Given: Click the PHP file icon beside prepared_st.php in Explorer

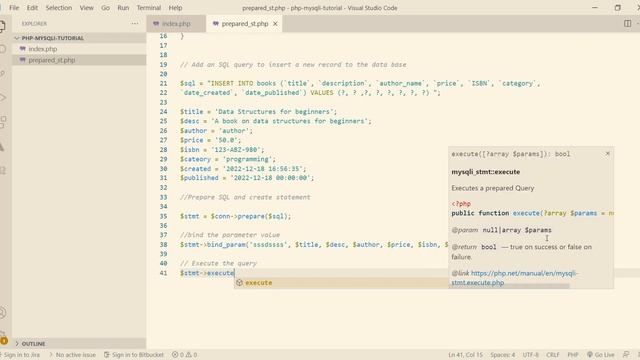Looking at the screenshot, I should coord(23,60).
